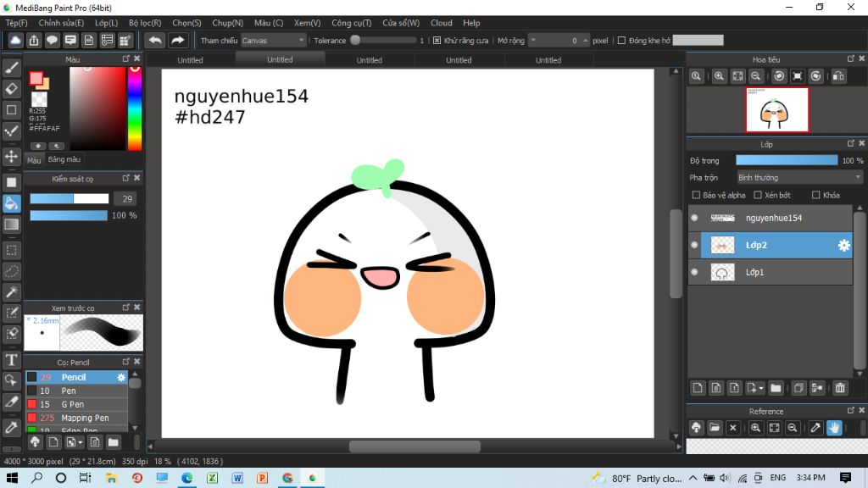The width and height of the screenshot is (868, 488).
Task: Select the nguyenhue154 text layer
Action: point(773,218)
